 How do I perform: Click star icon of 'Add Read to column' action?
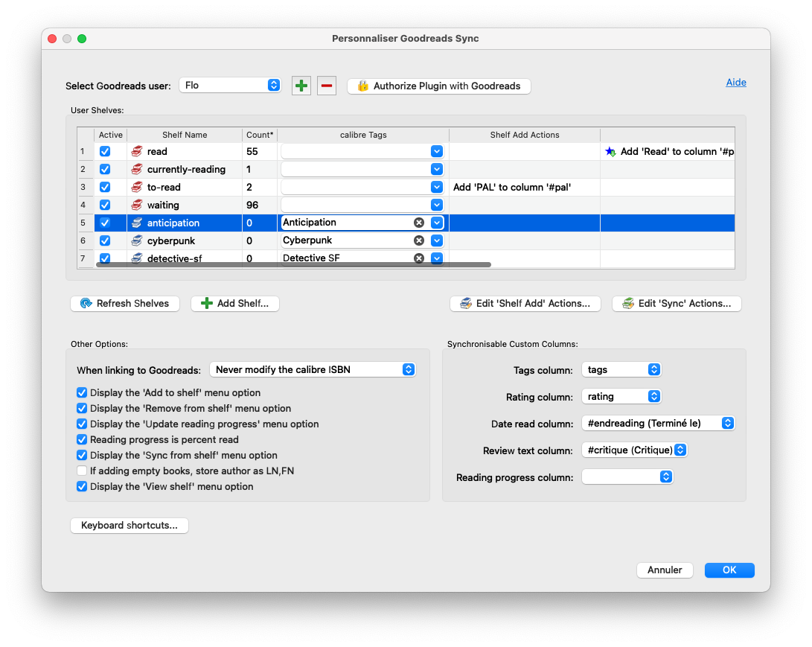coord(610,151)
